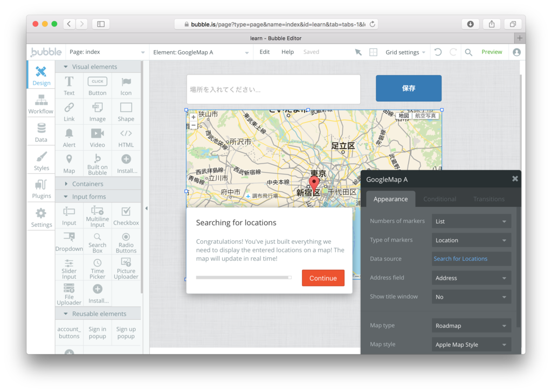Open the Page: index dropdown

tap(107, 52)
